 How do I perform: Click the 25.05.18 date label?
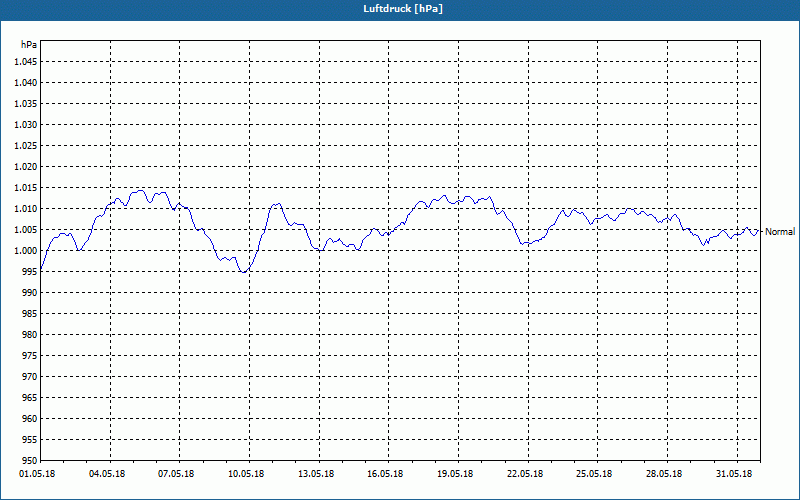pyautogui.click(x=594, y=474)
